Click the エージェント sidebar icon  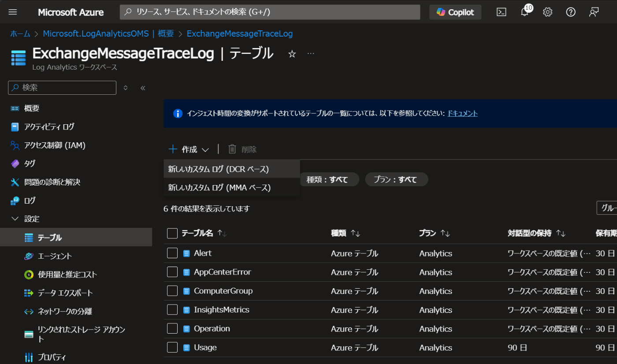pos(29,256)
